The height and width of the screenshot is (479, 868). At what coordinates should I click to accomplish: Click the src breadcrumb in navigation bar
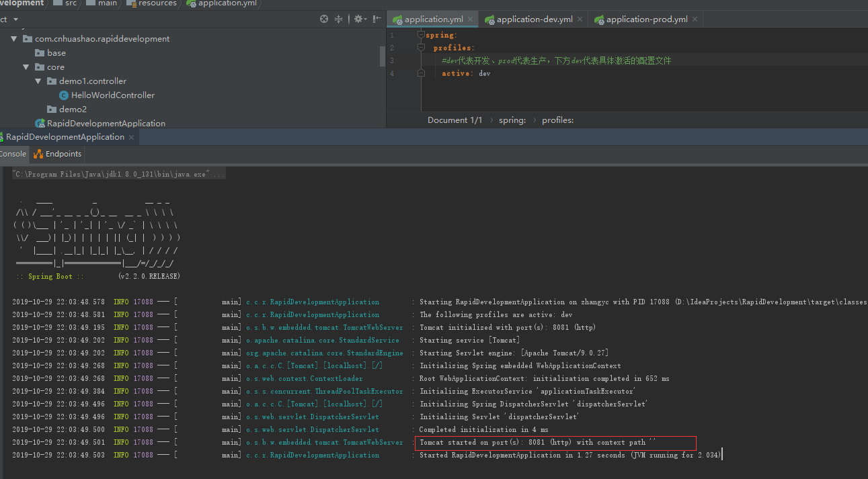point(71,3)
